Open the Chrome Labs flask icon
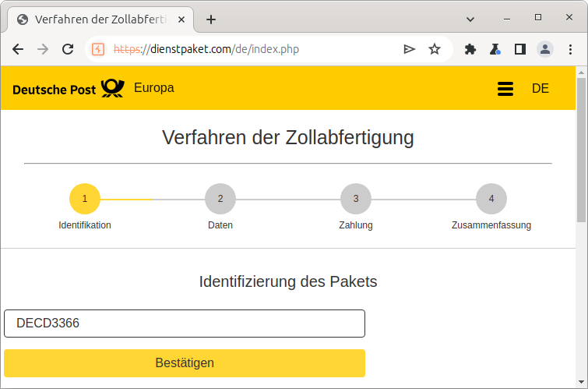This screenshot has height=389, width=588. (495, 49)
